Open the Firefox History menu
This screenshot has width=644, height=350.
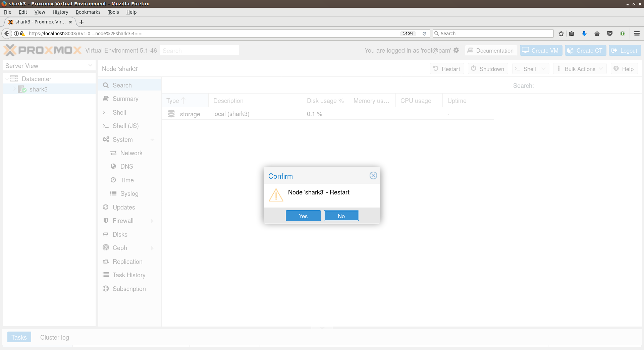[60, 12]
